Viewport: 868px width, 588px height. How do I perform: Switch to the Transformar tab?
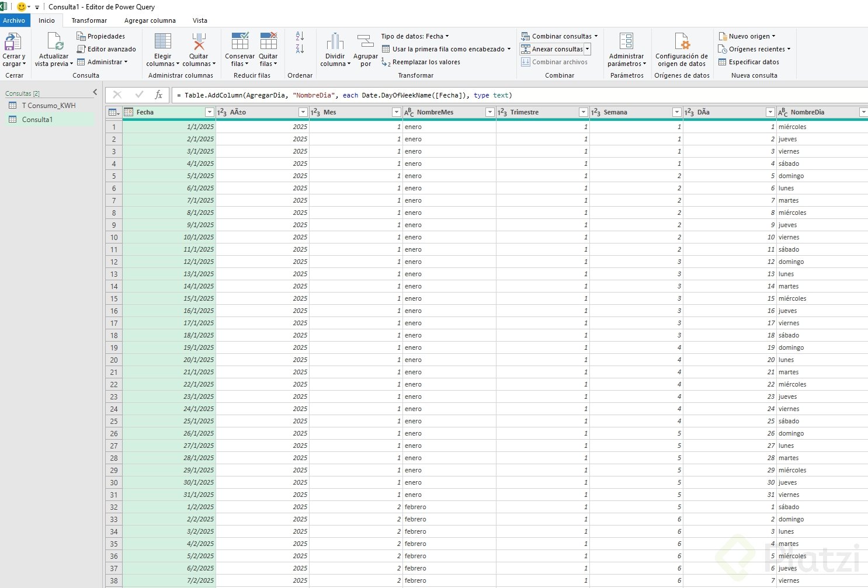click(89, 20)
